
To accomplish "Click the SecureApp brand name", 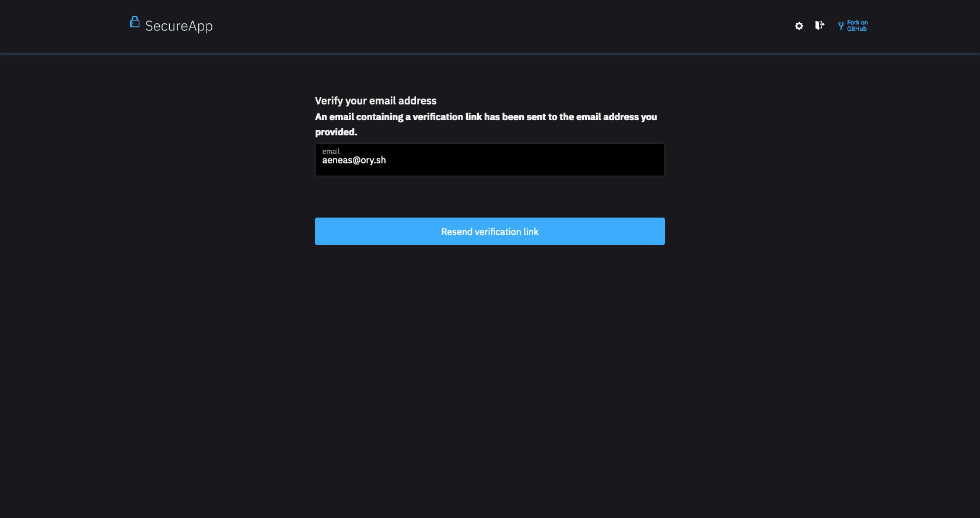I will (x=179, y=26).
